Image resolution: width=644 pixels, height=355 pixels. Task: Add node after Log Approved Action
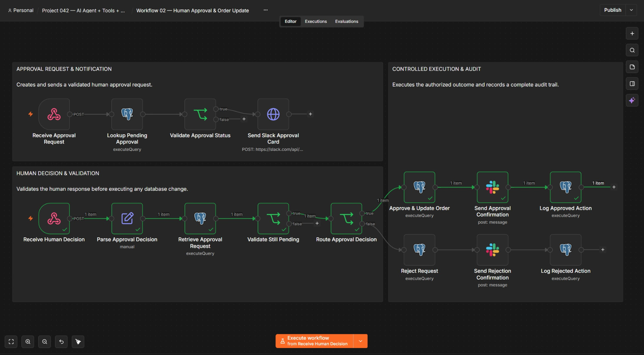point(614,187)
